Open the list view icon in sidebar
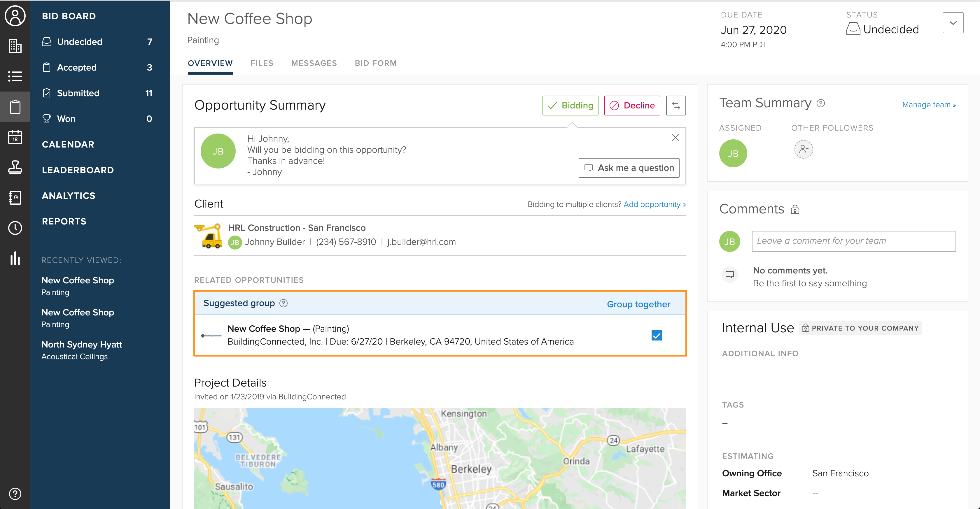This screenshot has height=509, width=980. click(x=15, y=76)
